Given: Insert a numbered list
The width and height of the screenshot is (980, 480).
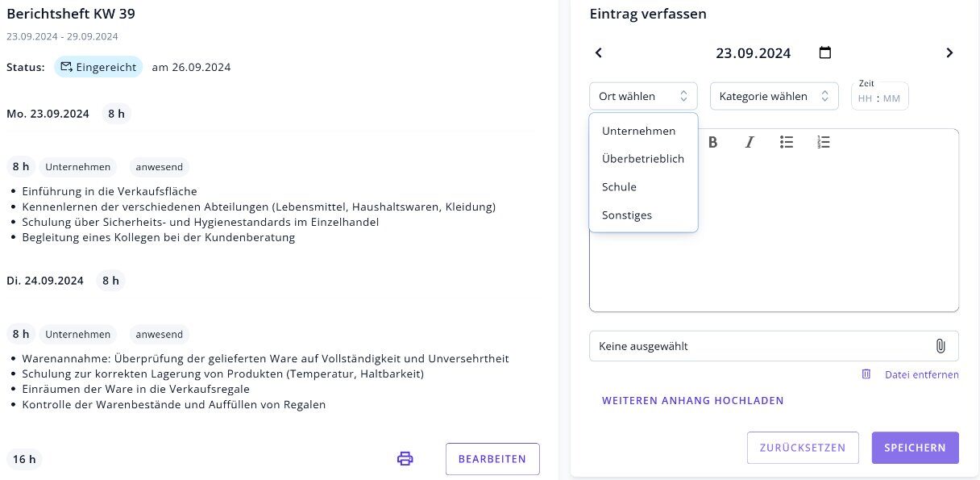Looking at the screenshot, I should coord(823,143).
